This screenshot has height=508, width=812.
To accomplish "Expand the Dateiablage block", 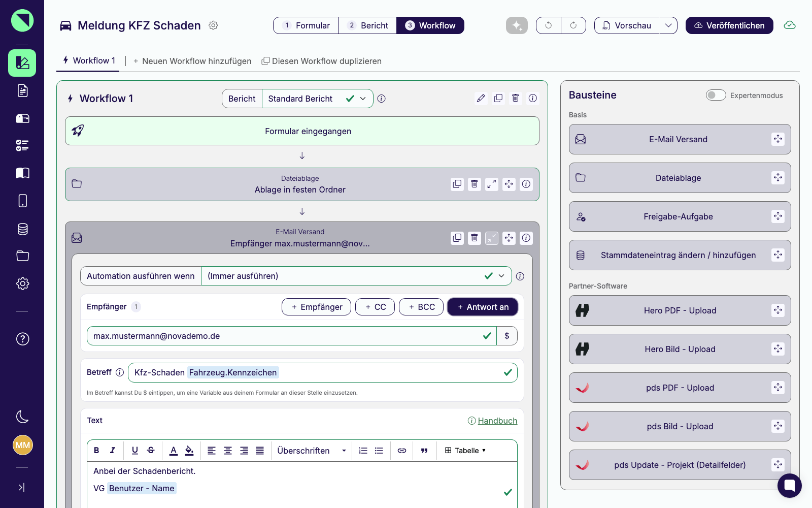I will click(x=492, y=184).
